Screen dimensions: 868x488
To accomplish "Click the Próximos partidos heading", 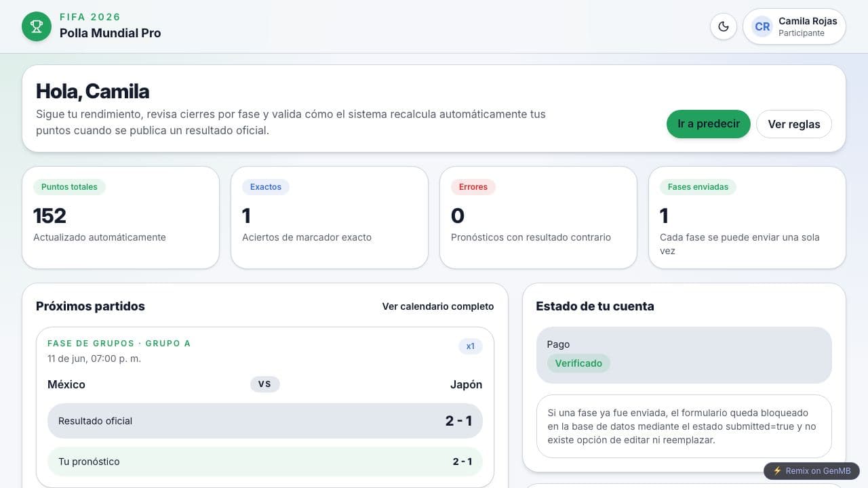I will (x=90, y=306).
